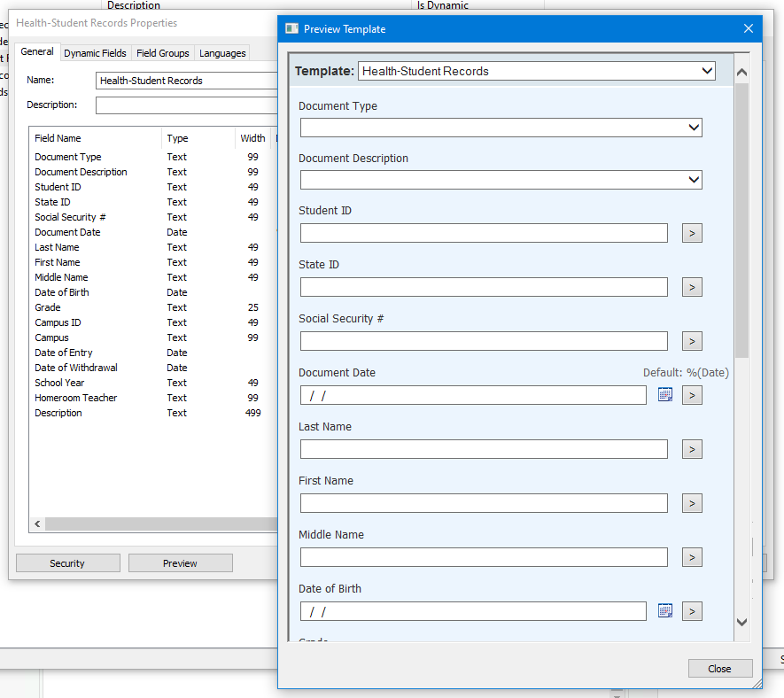Click the Description input in properties
The width and height of the screenshot is (784, 698).
coord(187,105)
